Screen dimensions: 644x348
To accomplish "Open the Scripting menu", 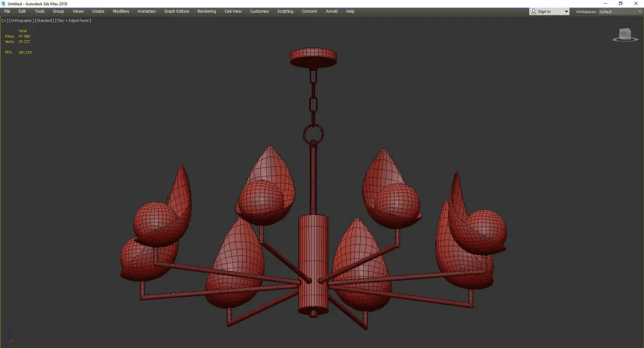I will [285, 11].
